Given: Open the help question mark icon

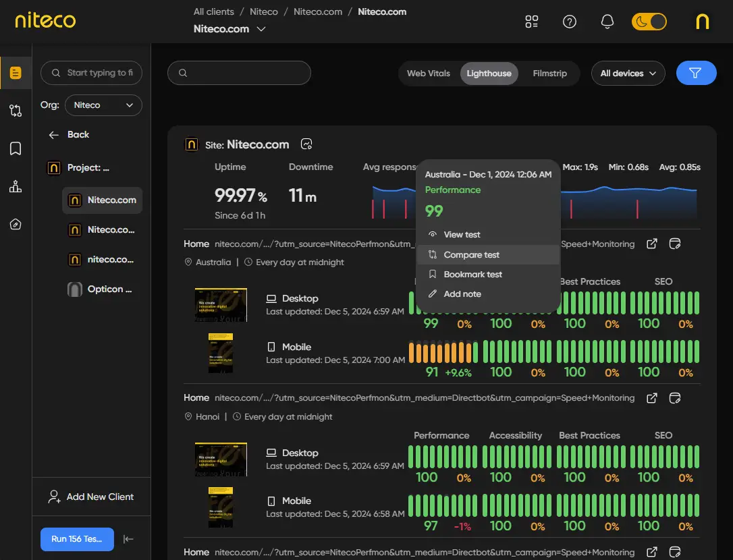Looking at the screenshot, I should [x=569, y=22].
